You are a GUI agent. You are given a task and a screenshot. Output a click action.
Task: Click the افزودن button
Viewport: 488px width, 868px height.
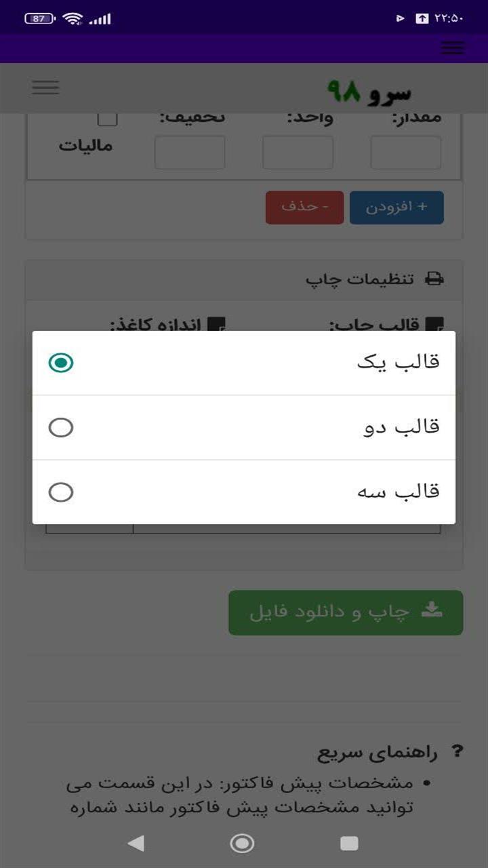coord(396,208)
